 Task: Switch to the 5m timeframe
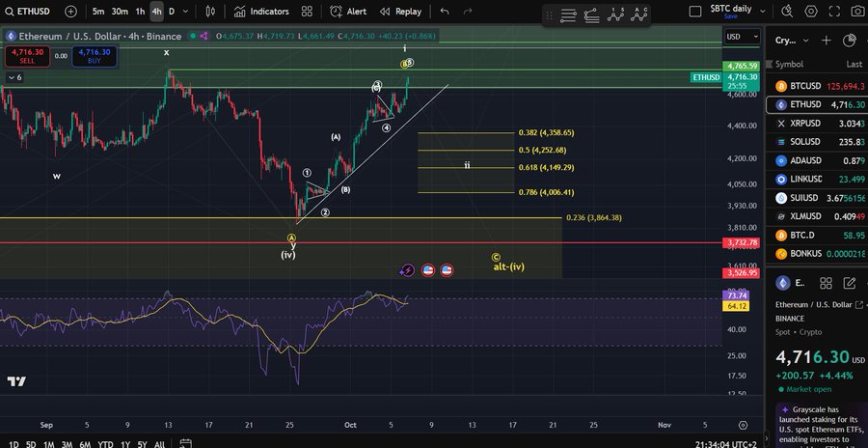[98, 11]
